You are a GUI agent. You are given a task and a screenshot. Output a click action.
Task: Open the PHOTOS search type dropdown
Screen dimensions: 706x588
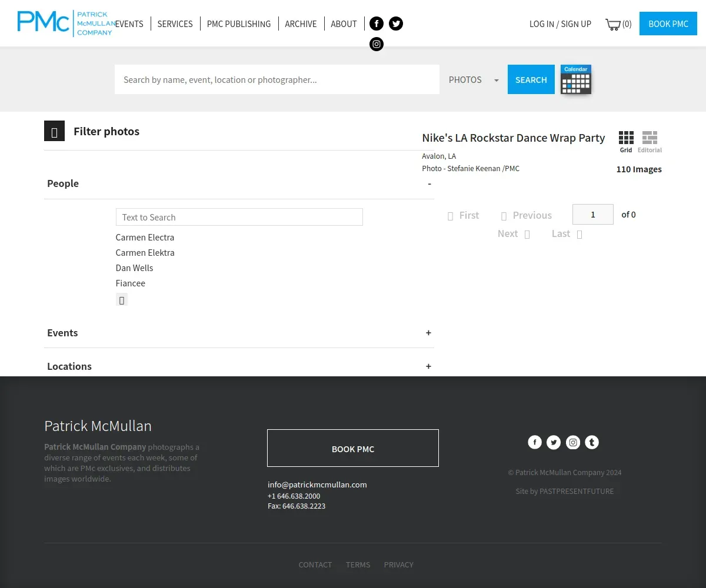(x=474, y=79)
